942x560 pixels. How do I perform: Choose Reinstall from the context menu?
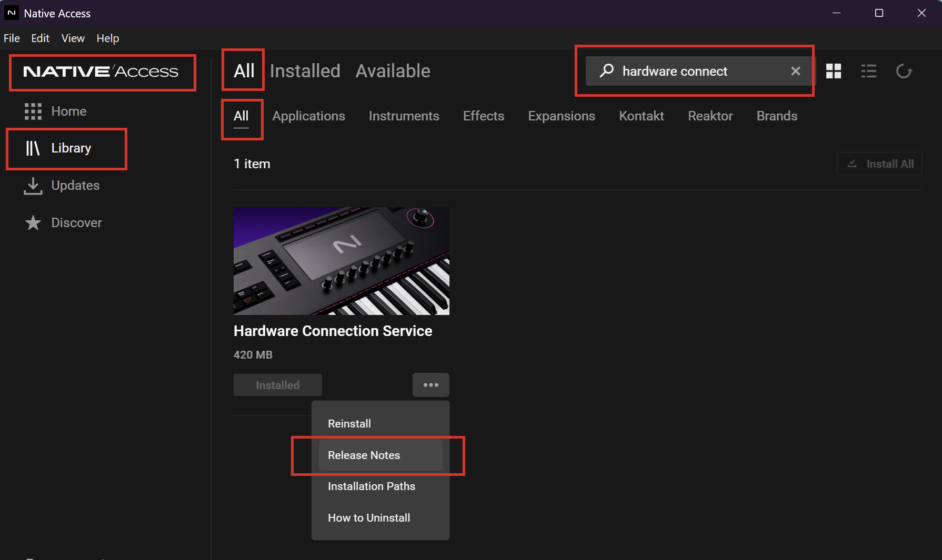380,424
